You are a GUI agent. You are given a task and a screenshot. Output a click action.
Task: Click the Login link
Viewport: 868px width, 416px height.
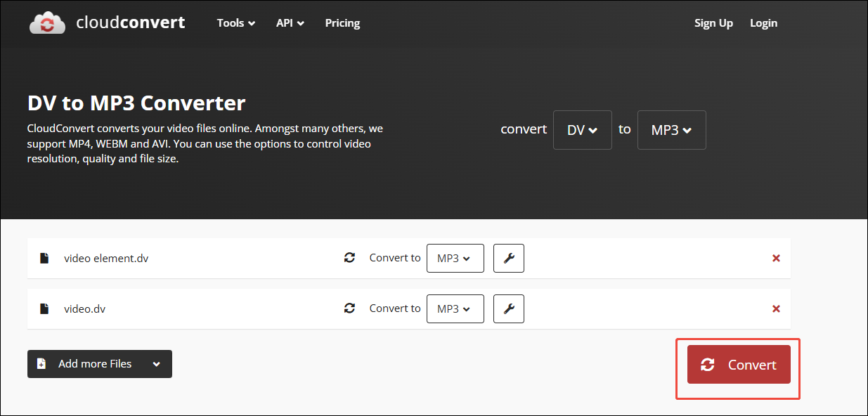[763, 23]
